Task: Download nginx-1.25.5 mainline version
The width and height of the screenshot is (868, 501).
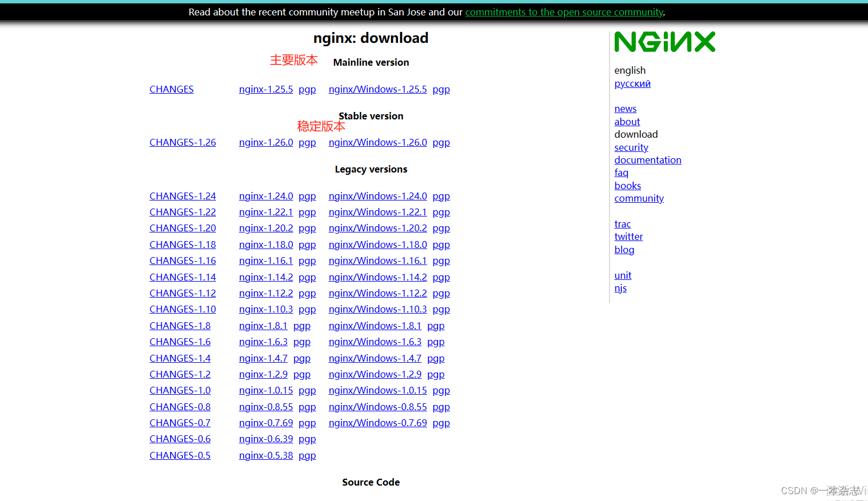Action: point(266,89)
